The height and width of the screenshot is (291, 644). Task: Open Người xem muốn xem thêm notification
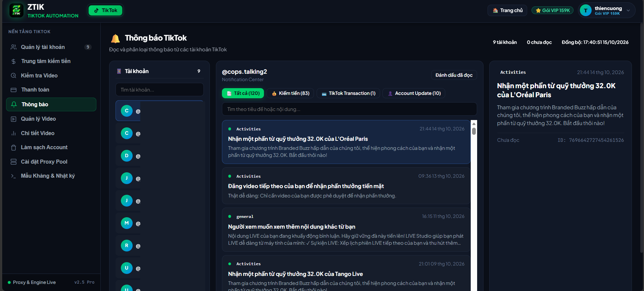(x=346, y=230)
